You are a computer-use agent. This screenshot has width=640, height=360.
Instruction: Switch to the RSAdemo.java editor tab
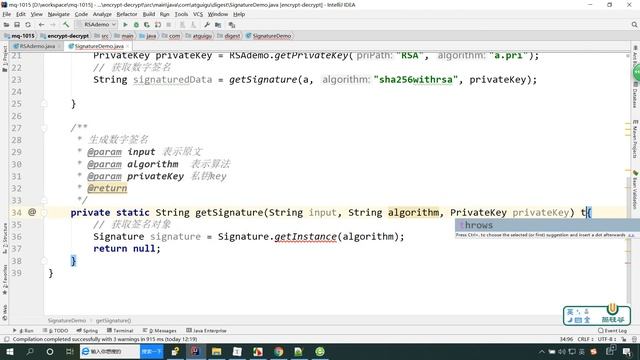click(x=37, y=46)
